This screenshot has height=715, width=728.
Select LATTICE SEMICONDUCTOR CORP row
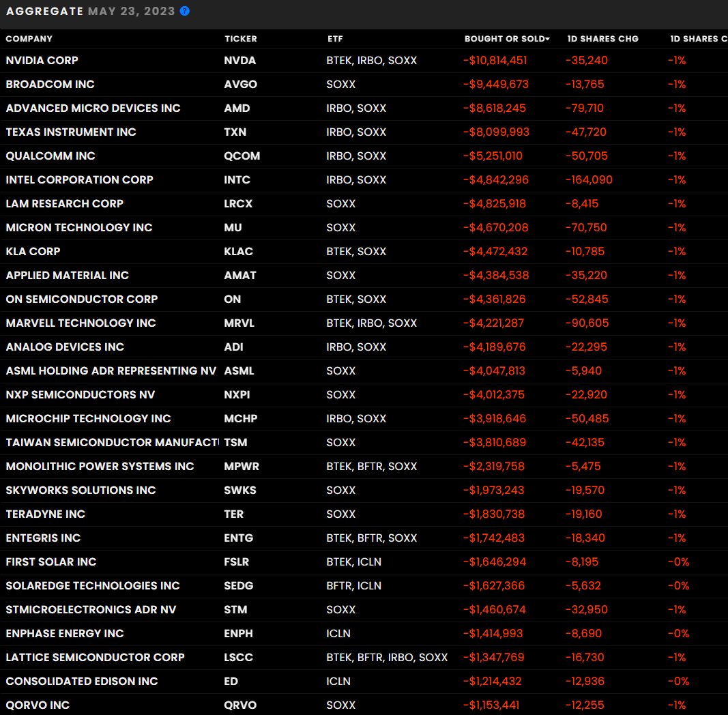click(95, 658)
